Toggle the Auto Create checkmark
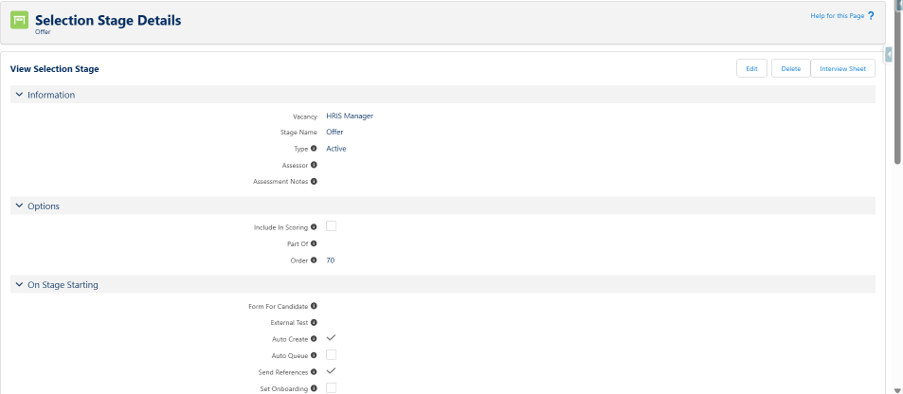 (331, 338)
